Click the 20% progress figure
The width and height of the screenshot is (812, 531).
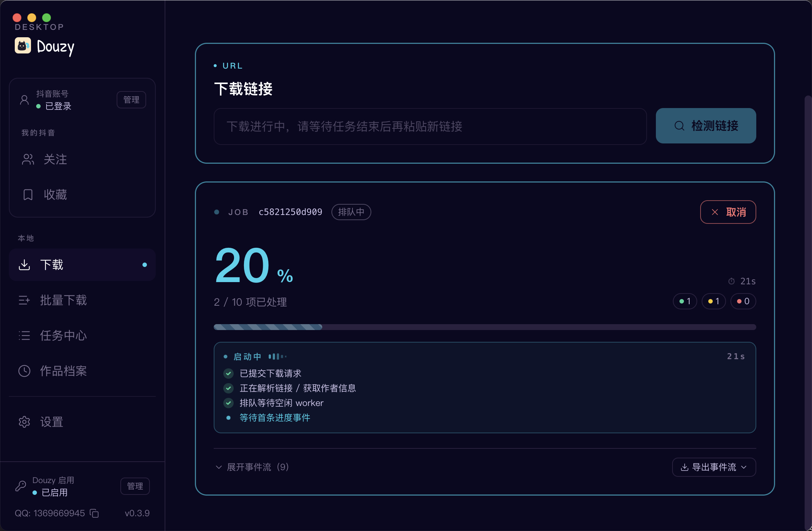pyautogui.click(x=254, y=265)
